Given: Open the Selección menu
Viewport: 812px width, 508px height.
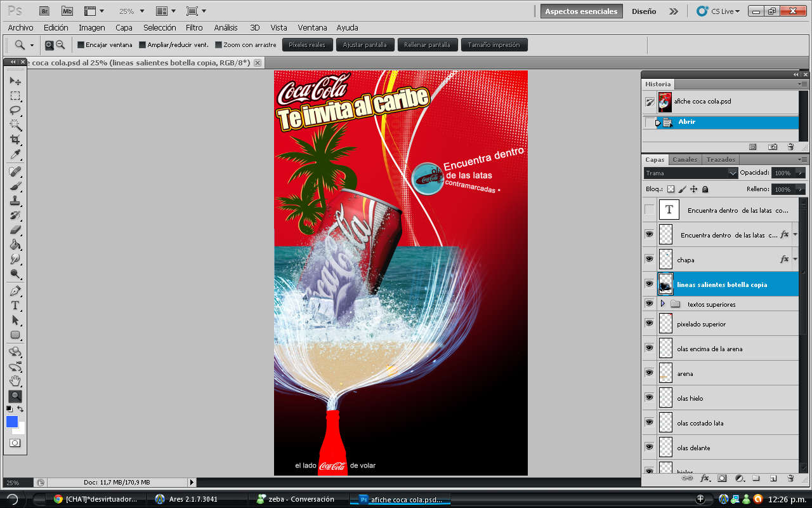Looking at the screenshot, I should click(x=160, y=28).
